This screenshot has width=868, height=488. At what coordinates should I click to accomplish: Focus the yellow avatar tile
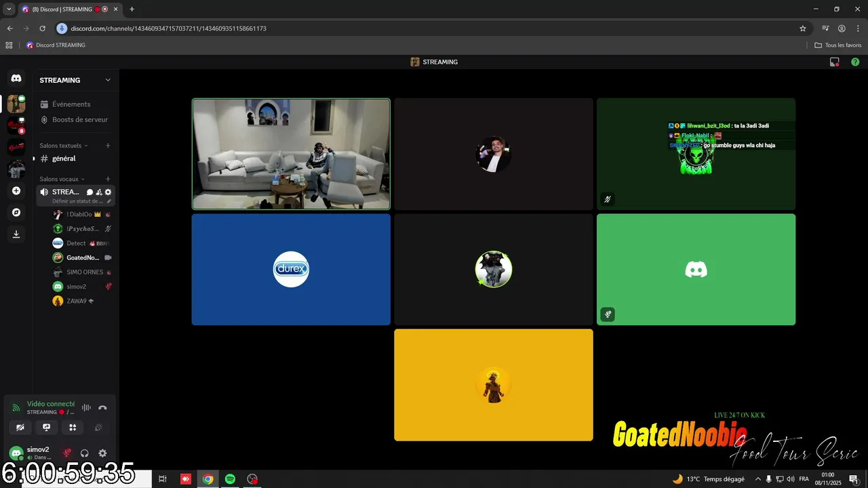[494, 385]
